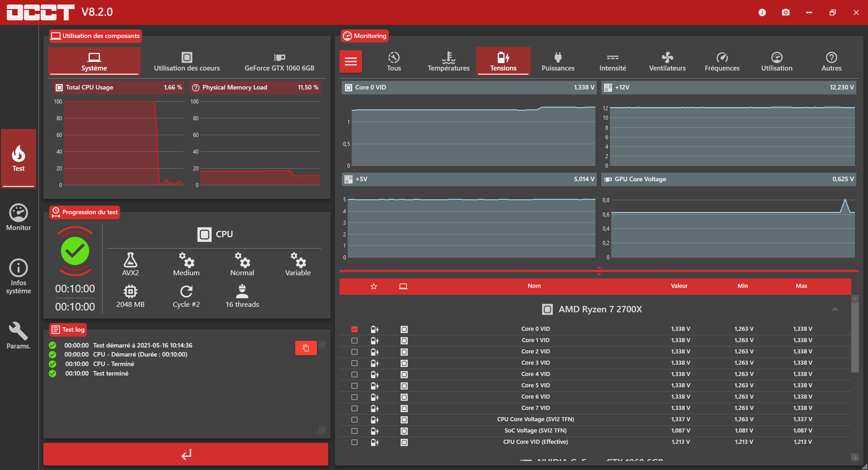The height and width of the screenshot is (470, 868).
Task: Open the monitoring hamburger menu
Action: (351, 61)
